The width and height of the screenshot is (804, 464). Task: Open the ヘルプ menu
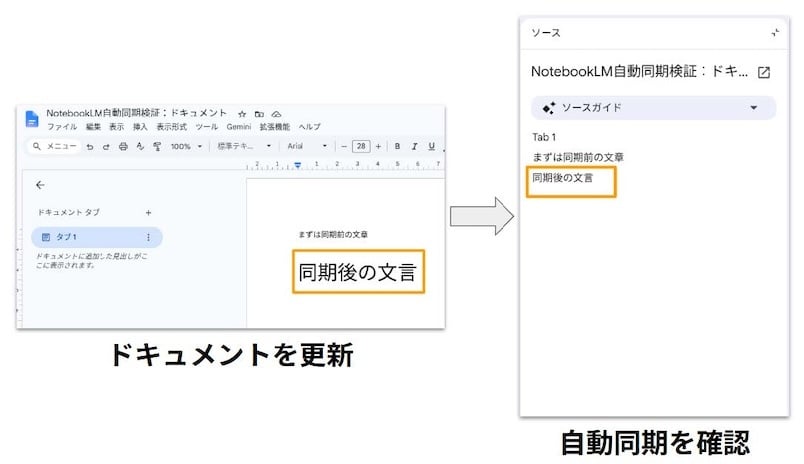[x=310, y=127]
